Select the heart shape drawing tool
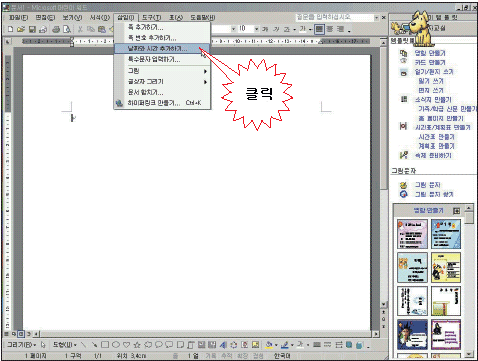Screen dimensions: 478x361 [x=126, y=345]
